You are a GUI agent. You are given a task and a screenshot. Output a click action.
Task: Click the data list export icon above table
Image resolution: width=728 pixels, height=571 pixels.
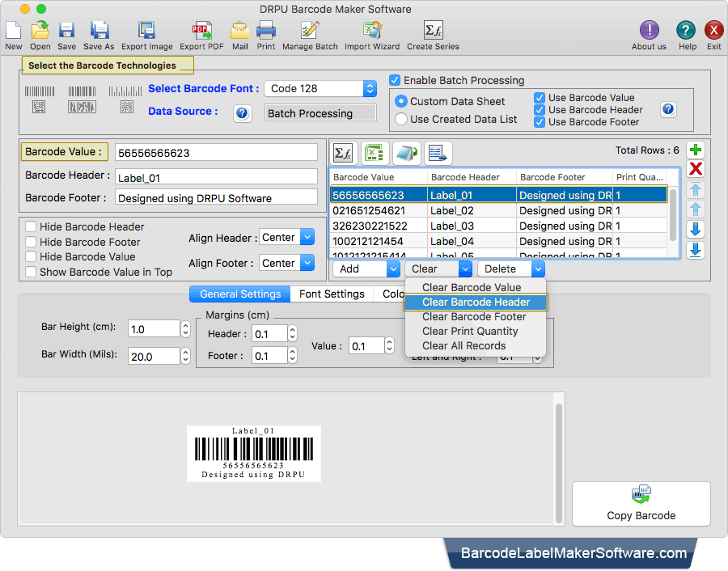(438, 153)
